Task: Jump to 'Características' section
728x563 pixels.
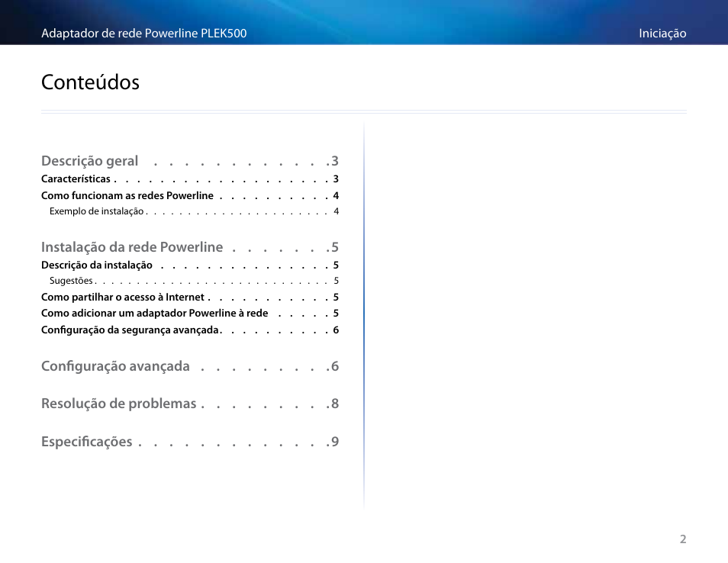Action: (x=190, y=179)
